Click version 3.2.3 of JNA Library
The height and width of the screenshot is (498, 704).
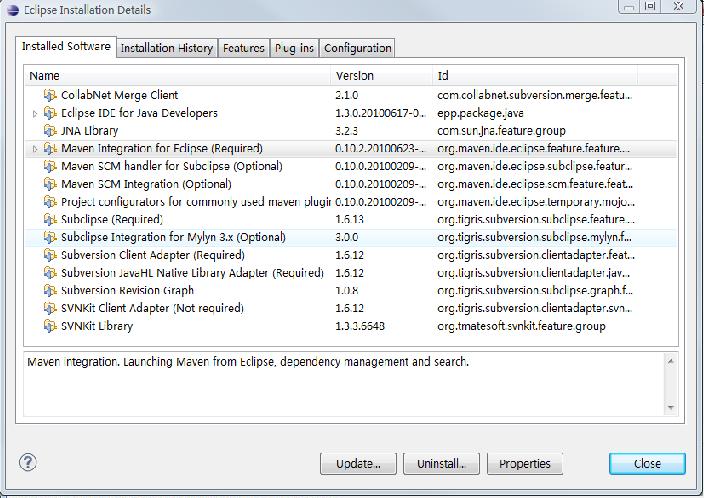347,131
